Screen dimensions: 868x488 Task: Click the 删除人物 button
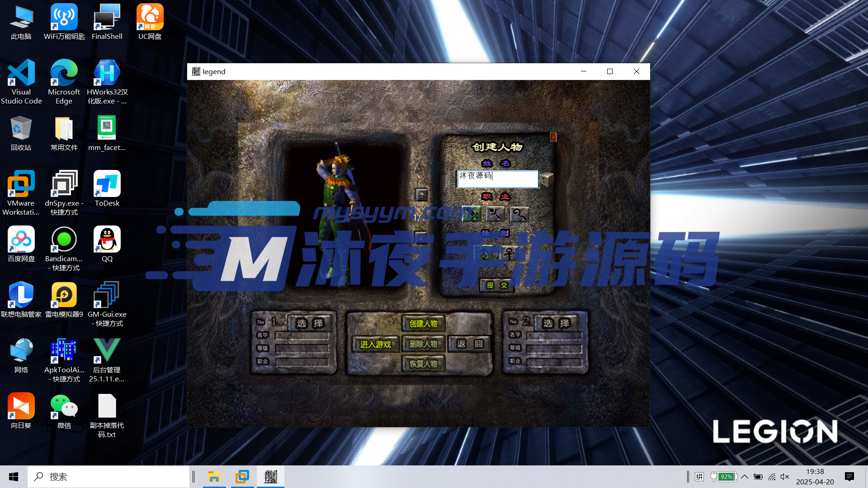(x=423, y=344)
